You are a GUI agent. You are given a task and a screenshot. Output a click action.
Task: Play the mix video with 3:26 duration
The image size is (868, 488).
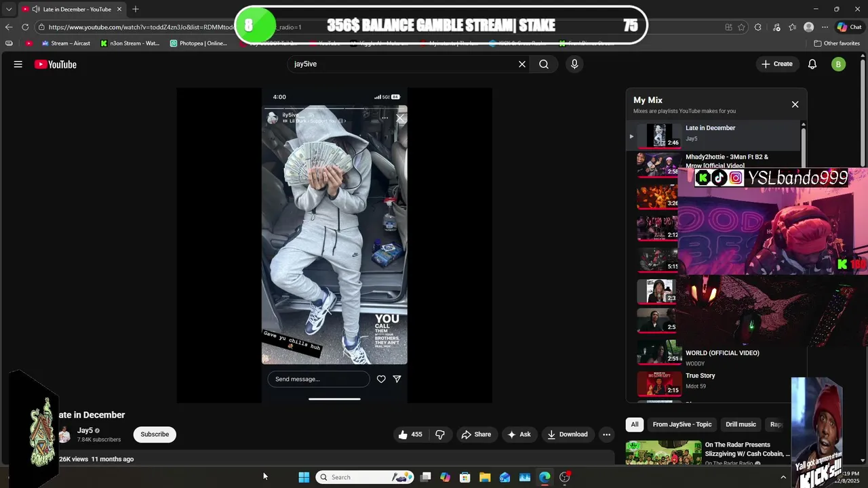click(x=657, y=197)
